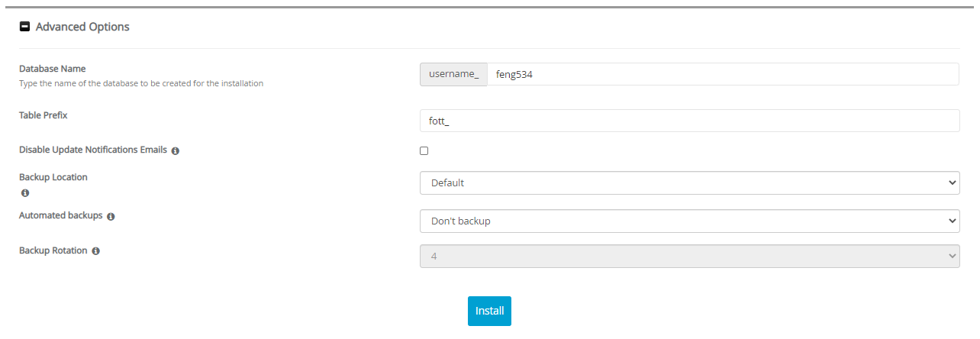Click the info icon beside Disable Update Notifications Emails
The image size is (980, 339).
(x=176, y=151)
